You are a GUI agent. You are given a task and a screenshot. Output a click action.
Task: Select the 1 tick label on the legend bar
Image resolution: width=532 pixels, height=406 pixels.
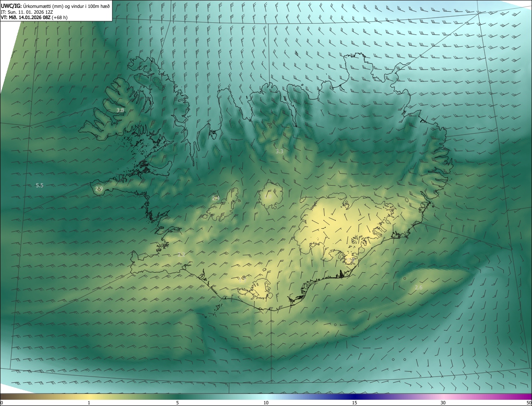[x=89, y=403]
